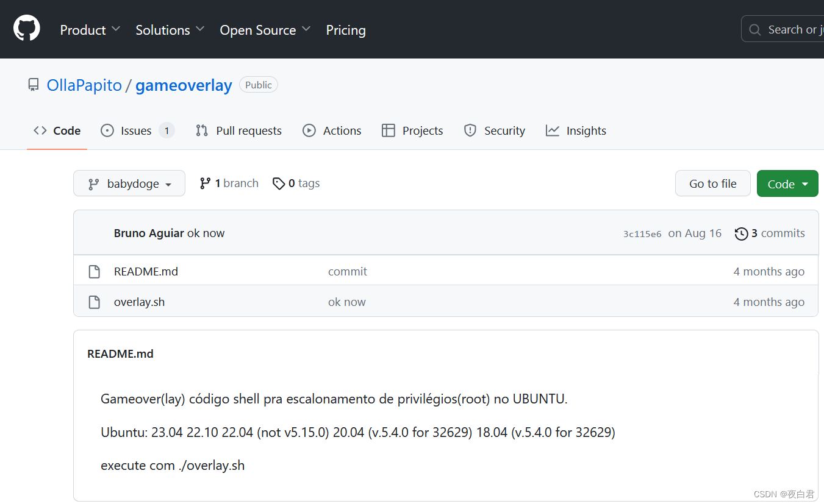Click the Bruno Aguiar author name
The height and width of the screenshot is (504, 824).
(149, 233)
